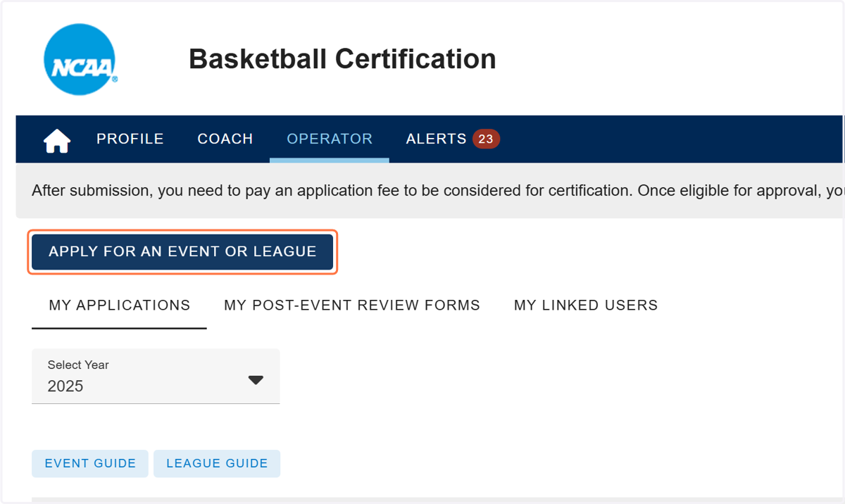This screenshot has width=845, height=504.
Task: Click the Select Year dropdown arrow
Action: [256, 380]
